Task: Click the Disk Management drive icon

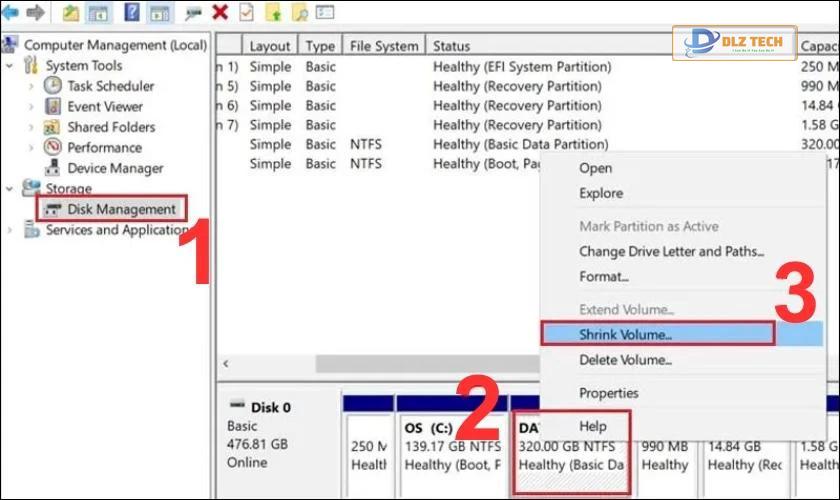Action: click(x=52, y=209)
